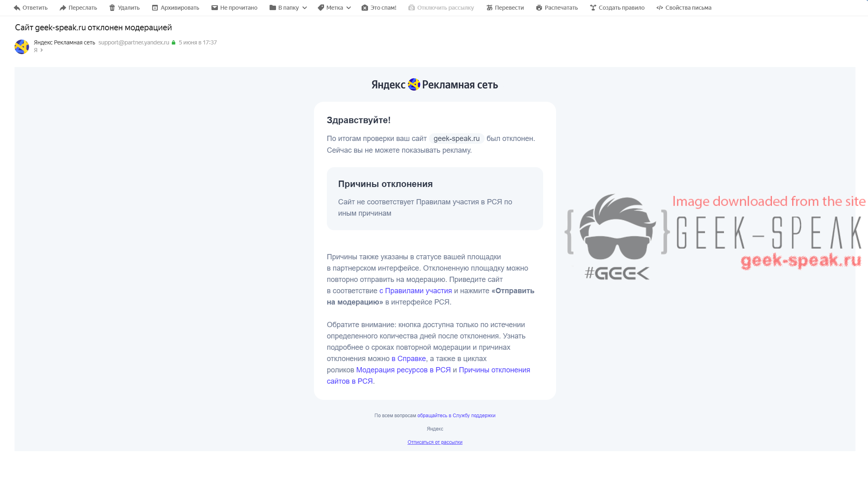Open 'обращайтесь в Службу поддержки' link

point(456,416)
